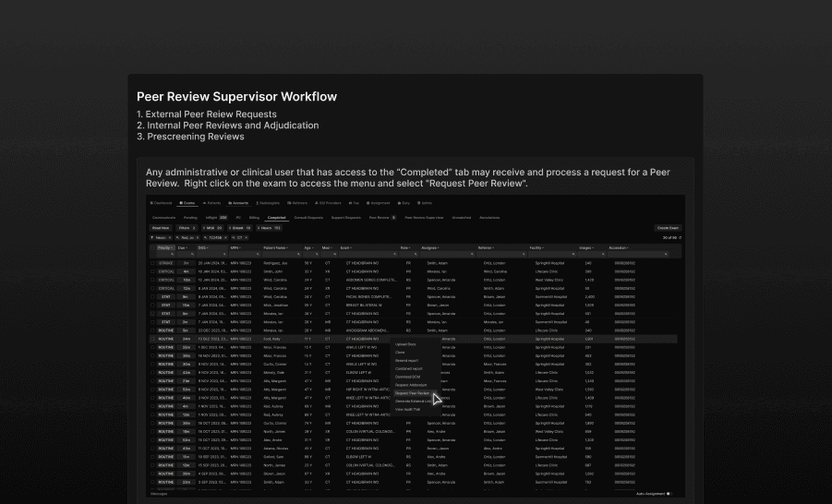This screenshot has width=832, height=504.
Task: Click the search icon in Accession filter box
Action: pos(666,254)
